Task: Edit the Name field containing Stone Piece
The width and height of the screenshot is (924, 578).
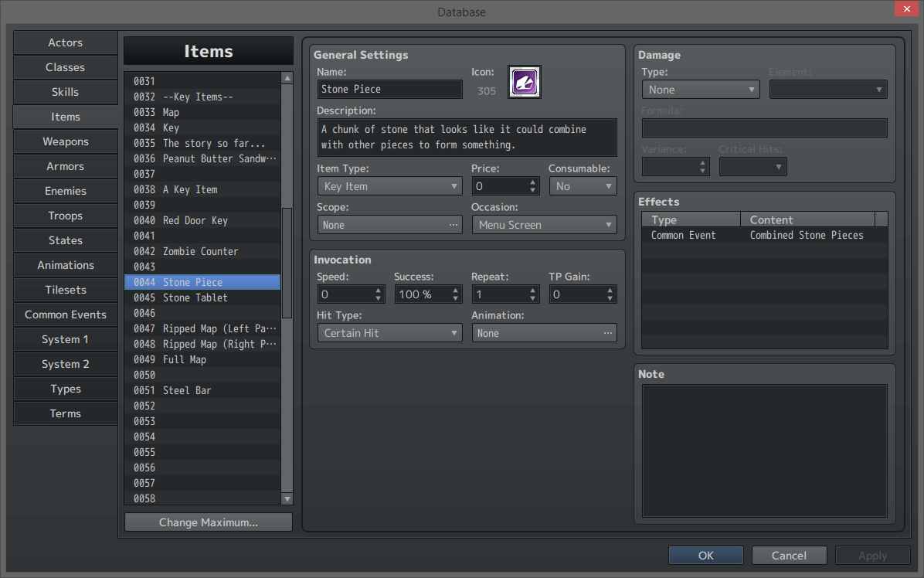Action: (x=389, y=89)
